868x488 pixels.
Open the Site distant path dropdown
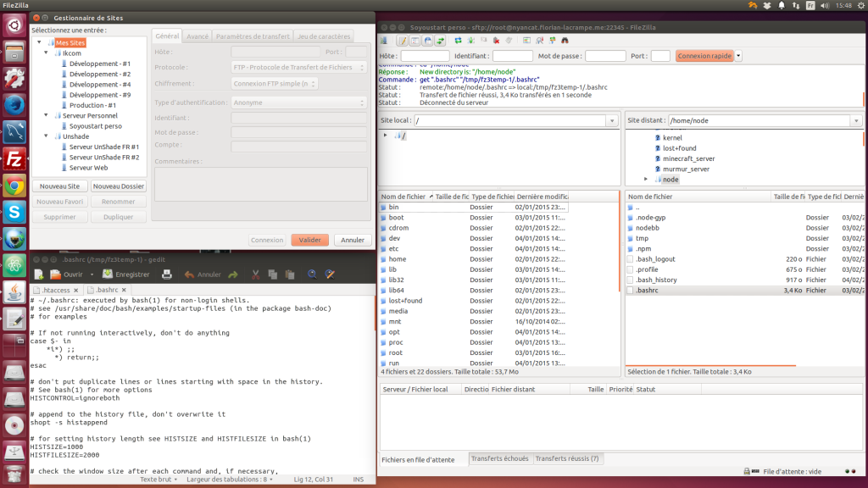pos(854,120)
